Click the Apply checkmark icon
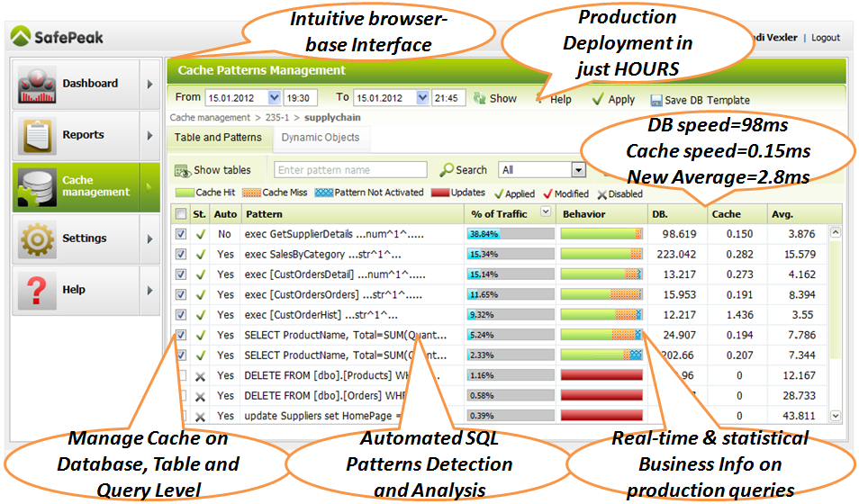This screenshot has height=504, width=859. point(598,99)
